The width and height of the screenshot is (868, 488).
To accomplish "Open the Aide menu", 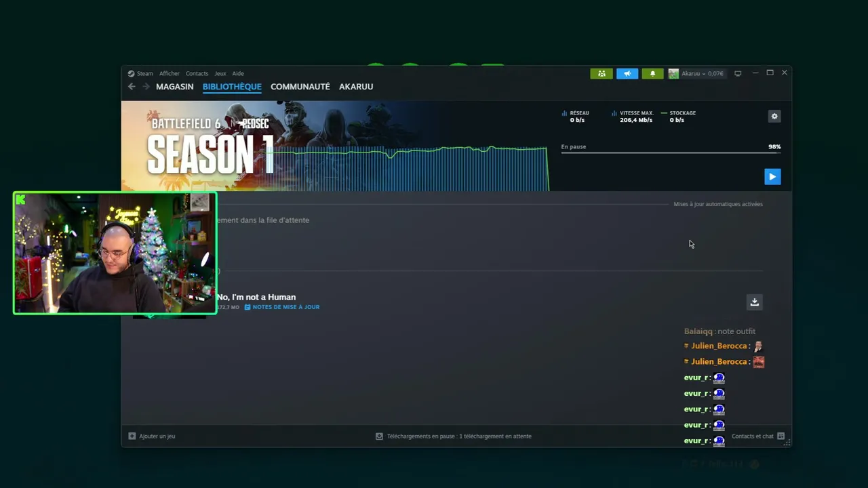I will click(238, 73).
